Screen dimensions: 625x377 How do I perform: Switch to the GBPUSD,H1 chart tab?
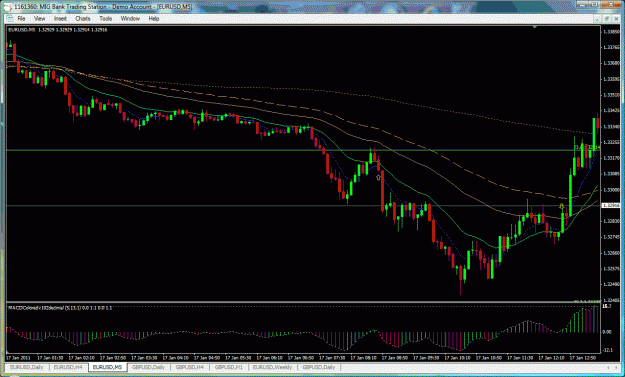pyautogui.click(x=229, y=367)
